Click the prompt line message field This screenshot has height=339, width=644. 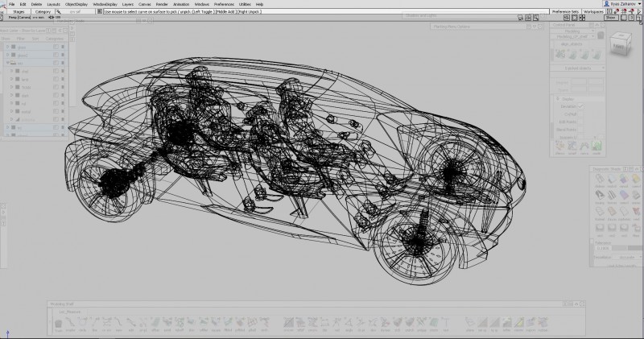click(x=325, y=11)
